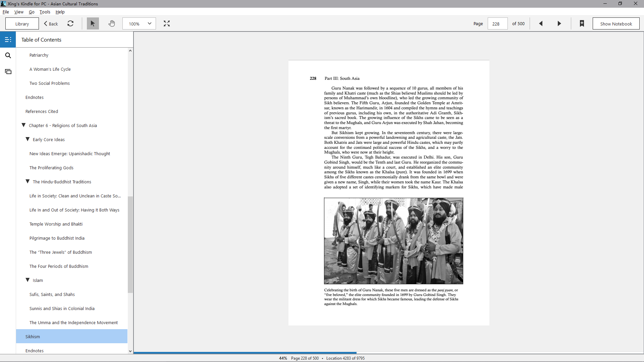This screenshot has height=362, width=644.
Task: Open The Proliferating Gods section
Action: coord(51,168)
